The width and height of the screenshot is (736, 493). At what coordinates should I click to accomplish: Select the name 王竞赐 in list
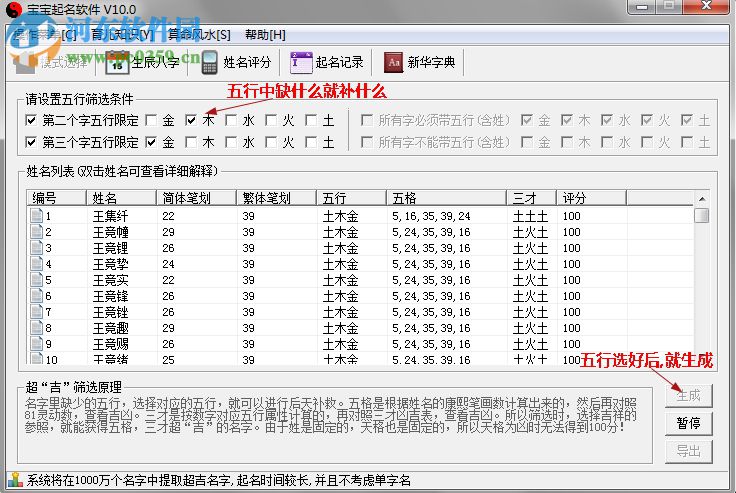click(110, 344)
